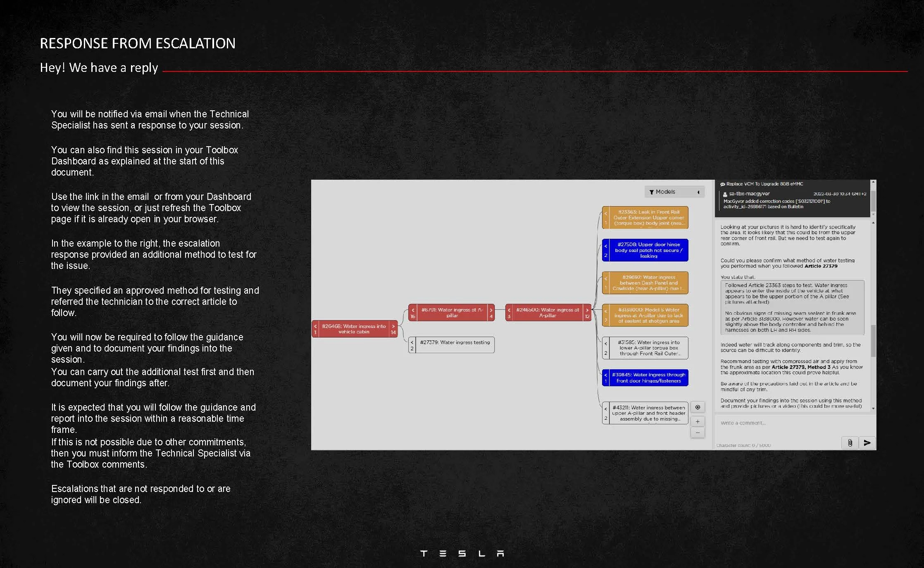Zoom in with the plus button
924x568 pixels.
tap(698, 422)
